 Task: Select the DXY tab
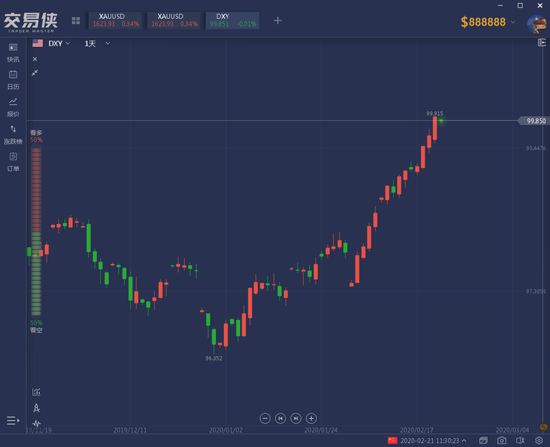(233, 20)
